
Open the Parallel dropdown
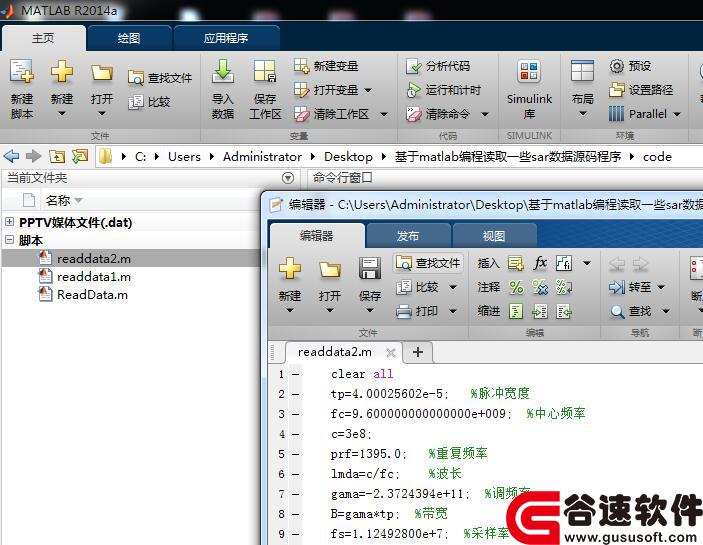click(645, 114)
